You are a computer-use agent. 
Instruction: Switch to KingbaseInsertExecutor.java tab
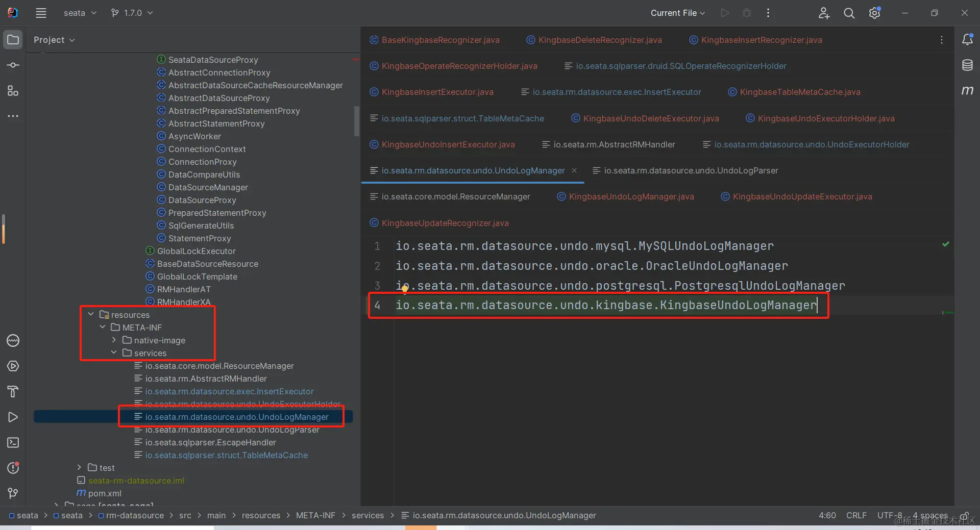tap(431, 92)
